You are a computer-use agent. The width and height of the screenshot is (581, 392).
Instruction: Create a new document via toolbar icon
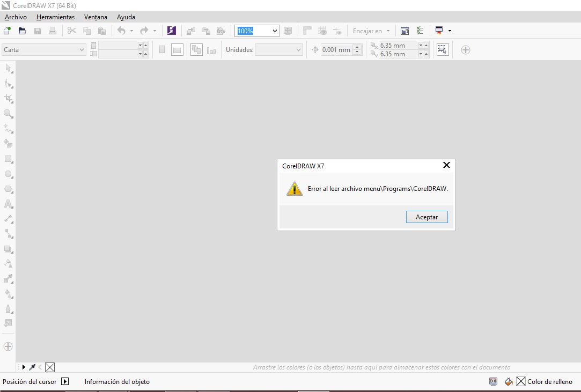coord(7,31)
